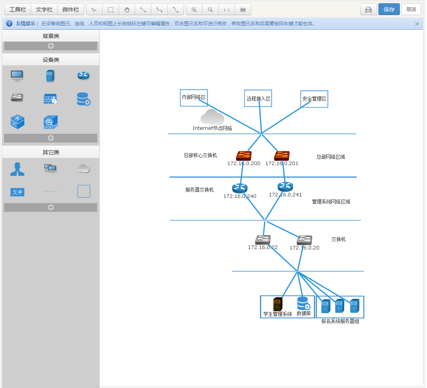Dismiss the blue tip notification bar

coord(417,24)
